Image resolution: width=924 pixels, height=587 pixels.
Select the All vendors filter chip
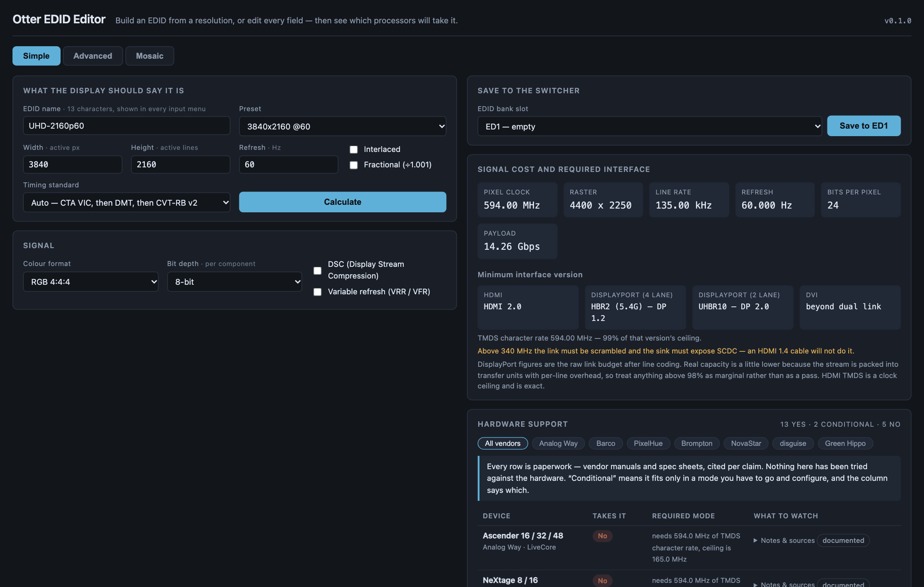point(503,443)
